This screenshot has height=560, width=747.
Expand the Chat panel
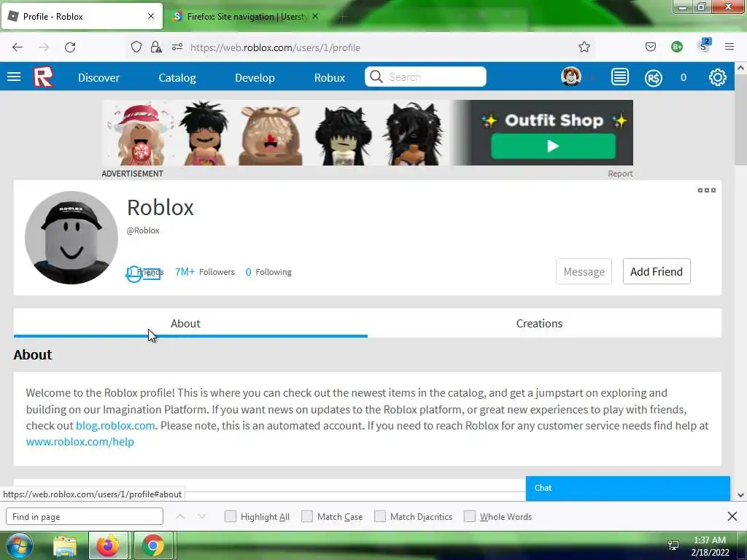coord(628,488)
